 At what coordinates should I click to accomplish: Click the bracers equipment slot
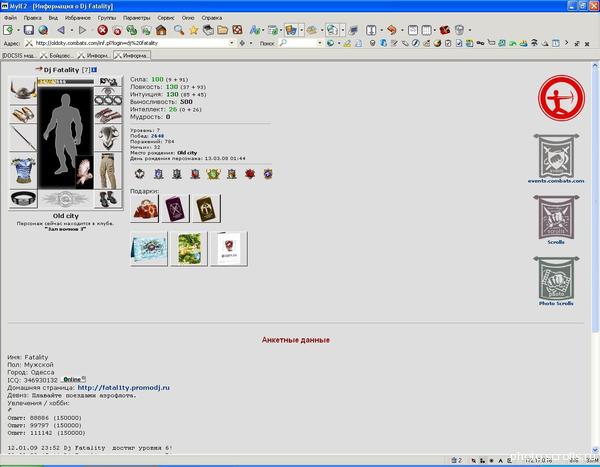23,113
